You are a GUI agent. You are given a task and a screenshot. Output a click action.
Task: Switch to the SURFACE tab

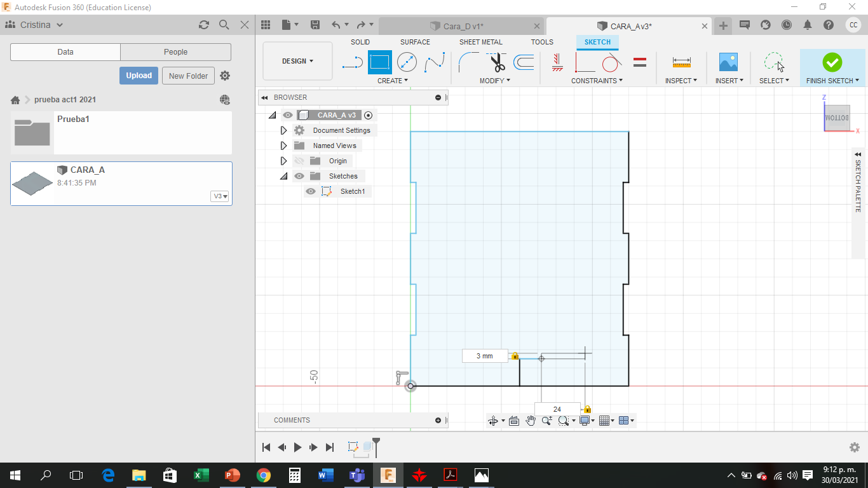coord(415,42)
